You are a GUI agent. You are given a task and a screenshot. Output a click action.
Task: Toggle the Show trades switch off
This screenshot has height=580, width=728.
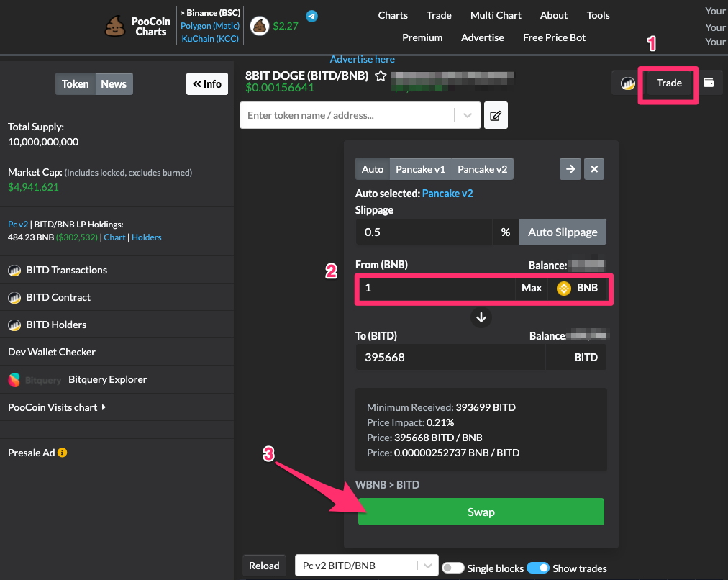tap(537, 568)
